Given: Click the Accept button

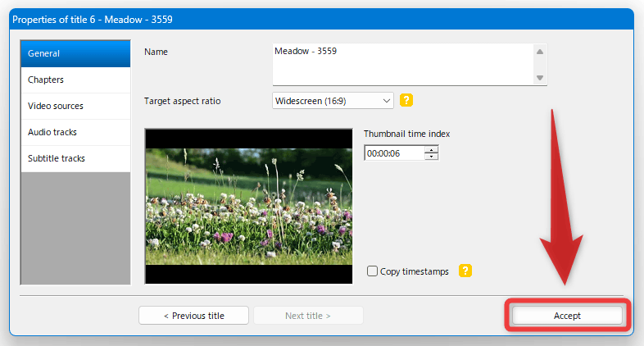Looking at the screenshot, I should pos(567,316).
